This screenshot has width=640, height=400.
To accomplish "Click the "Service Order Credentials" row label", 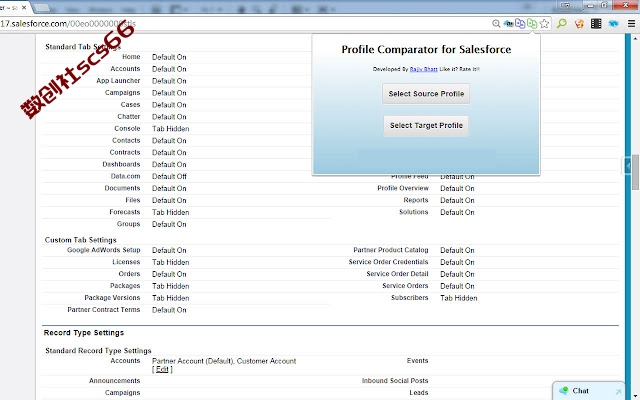I will 388,262.
